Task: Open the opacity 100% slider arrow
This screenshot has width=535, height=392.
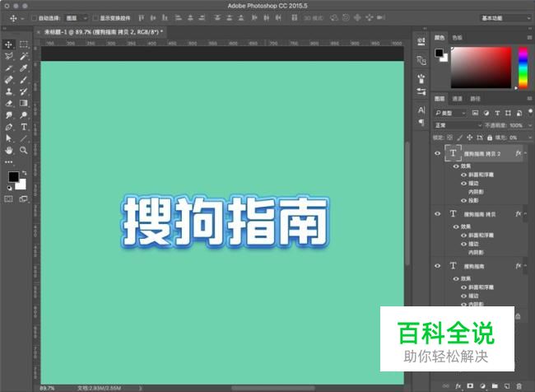Action: [x=530, y=125]
